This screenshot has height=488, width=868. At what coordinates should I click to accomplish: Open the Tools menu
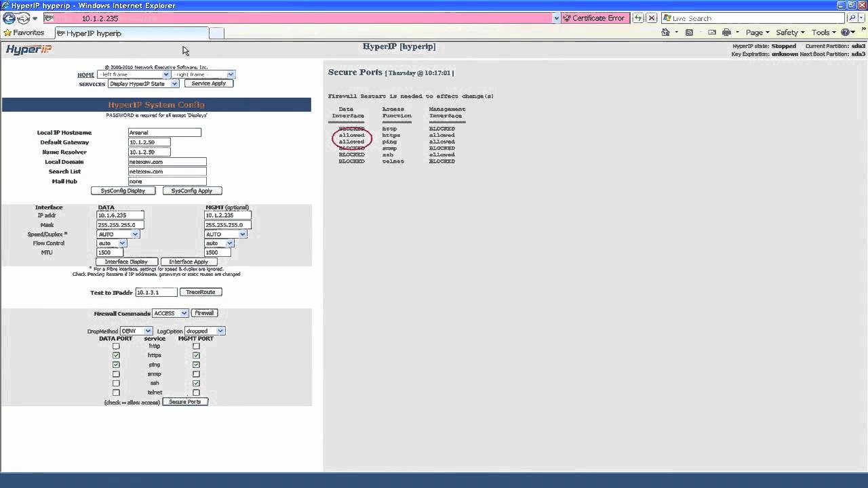point(824,33)
